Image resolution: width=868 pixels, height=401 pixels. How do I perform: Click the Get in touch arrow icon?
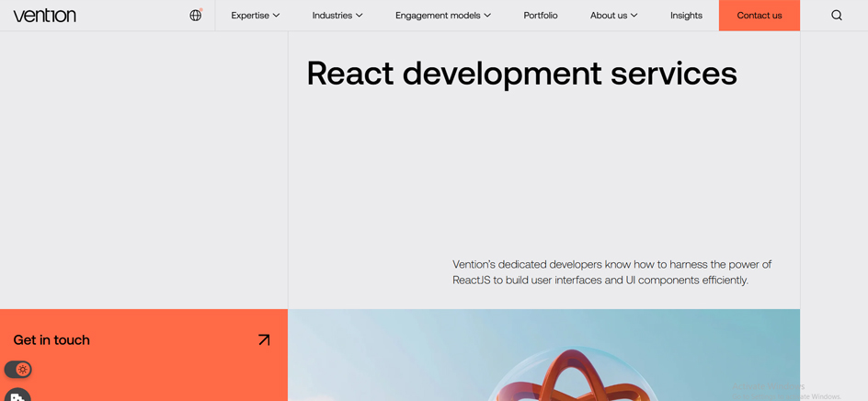point(264,340)
